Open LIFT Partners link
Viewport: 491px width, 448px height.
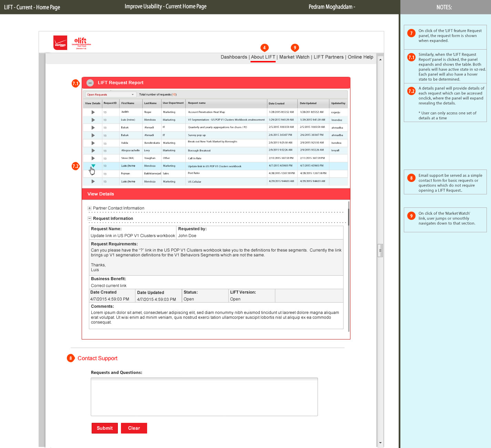point(328,57)
